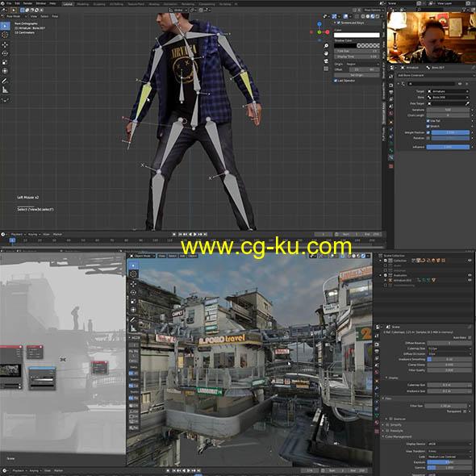Click eyedropper next to Pole Target field
The image size is (476, 476).
point(467,103)
